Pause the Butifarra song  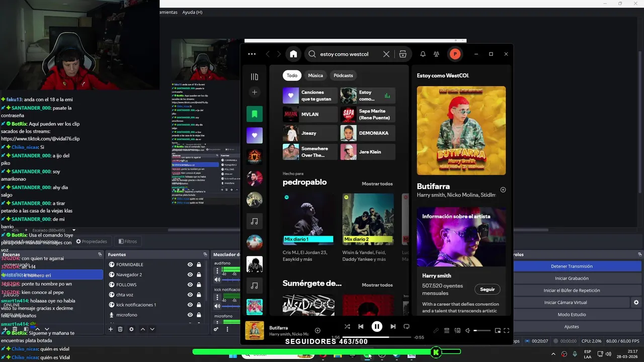pos(377,327)
